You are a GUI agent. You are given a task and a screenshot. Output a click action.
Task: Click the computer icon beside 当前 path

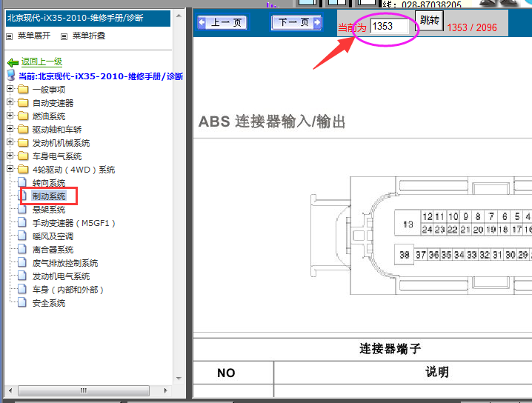pos(11,76)
